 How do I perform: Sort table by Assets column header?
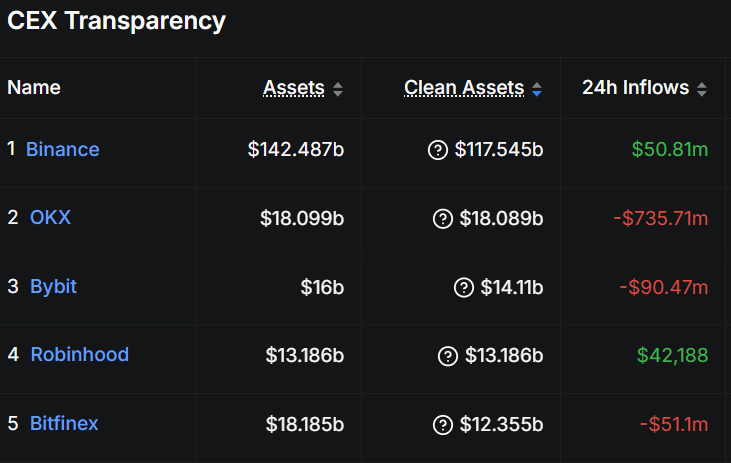pyautogui.click(x=294, y=88)
